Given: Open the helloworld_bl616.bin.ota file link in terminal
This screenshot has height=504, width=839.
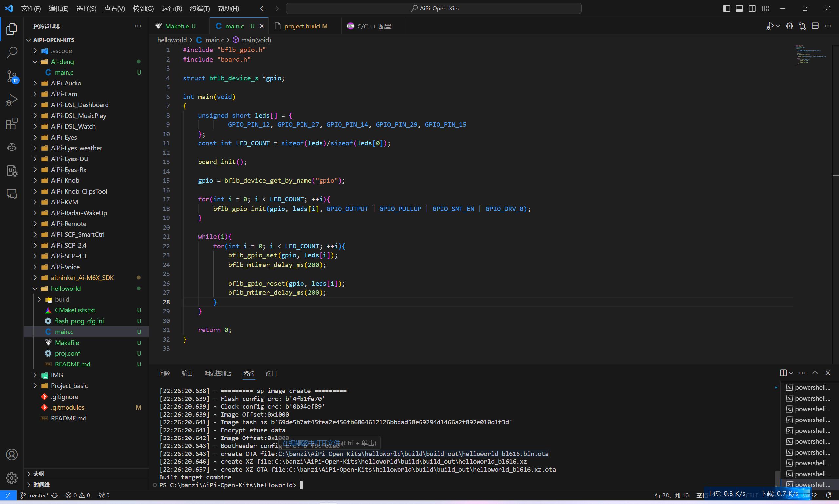Looking at the screenshot, I should coord(413,454).
